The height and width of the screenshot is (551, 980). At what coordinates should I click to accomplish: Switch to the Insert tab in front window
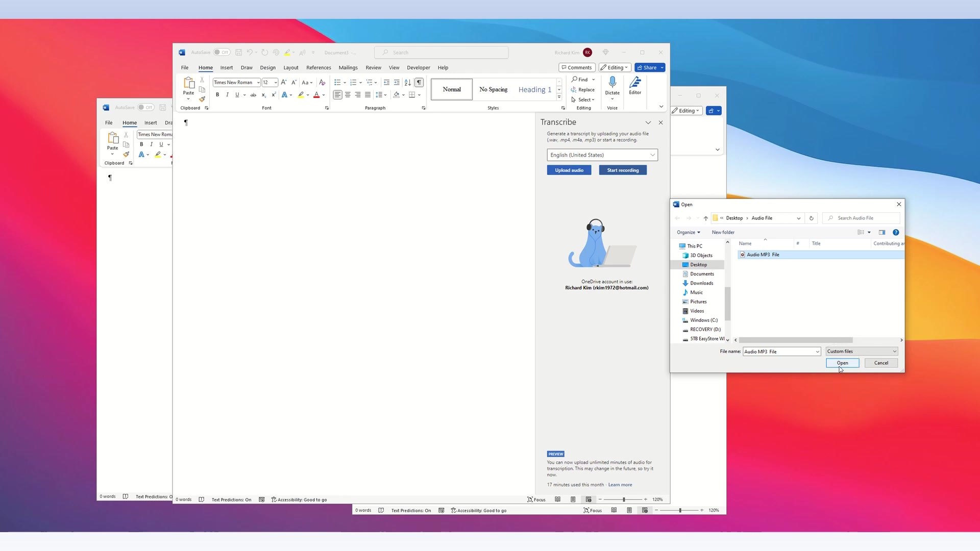coord(227,67)
